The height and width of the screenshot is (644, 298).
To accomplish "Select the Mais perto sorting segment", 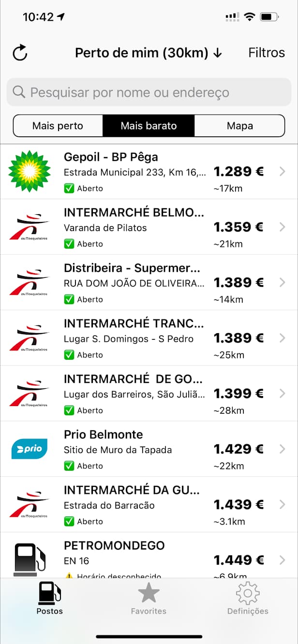I will click(x=58, y=126).
